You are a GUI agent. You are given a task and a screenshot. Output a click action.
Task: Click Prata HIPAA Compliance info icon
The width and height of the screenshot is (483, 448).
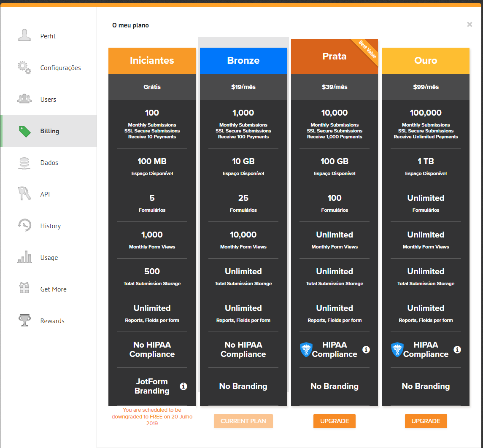click(366, 350)
